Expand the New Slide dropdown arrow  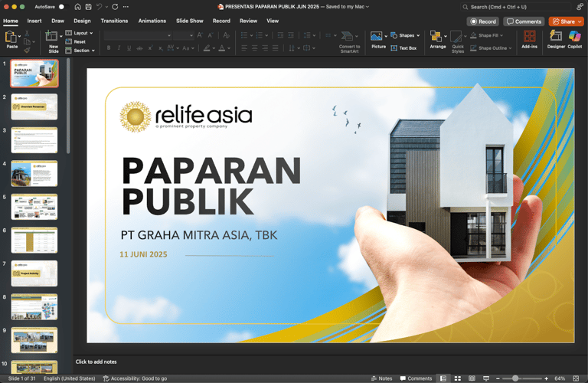[x=61, y=37]
